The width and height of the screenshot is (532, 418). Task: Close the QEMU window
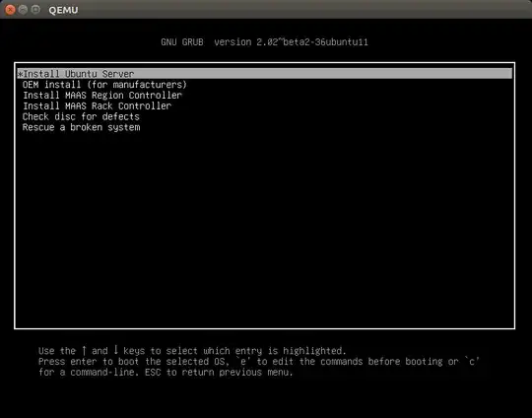[x=10, y=10]
